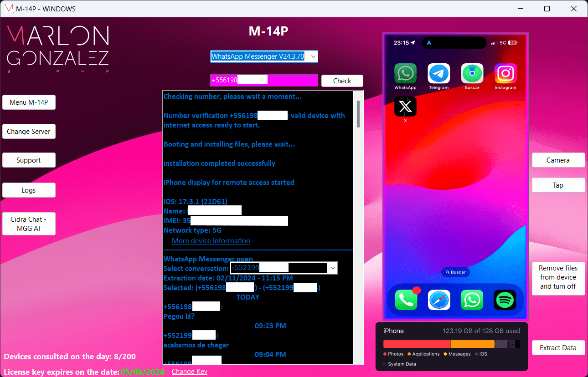Screen dimensions: 588x377
Task: Open the Buscar (Find My) app icon
Action: [x=472, y=73]
